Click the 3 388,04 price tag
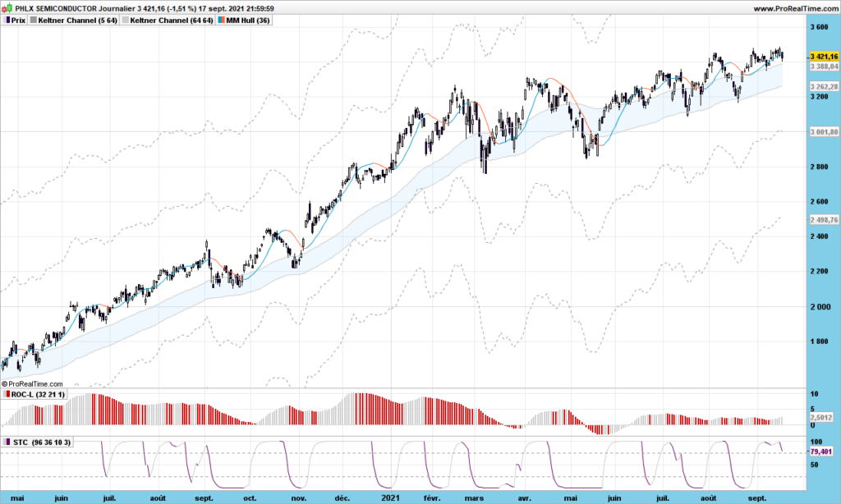Viewport: 841px width, 504px height. tap(824, 66)
